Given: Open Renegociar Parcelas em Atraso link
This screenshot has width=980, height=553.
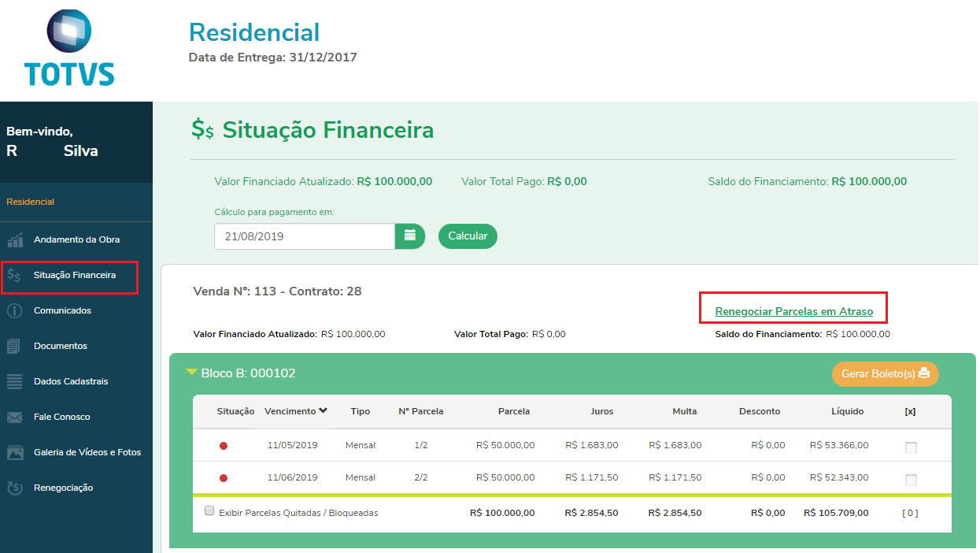Looking at the screenshot, I should pos(793,311).
